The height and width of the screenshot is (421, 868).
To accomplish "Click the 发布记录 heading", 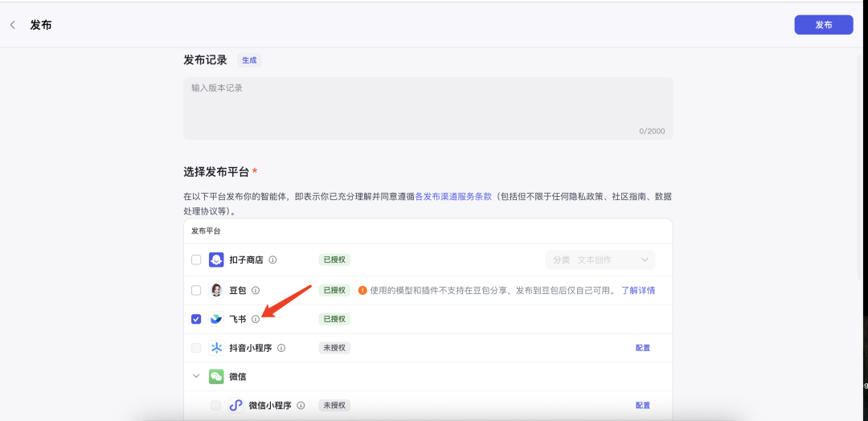I will click(206, 60).
